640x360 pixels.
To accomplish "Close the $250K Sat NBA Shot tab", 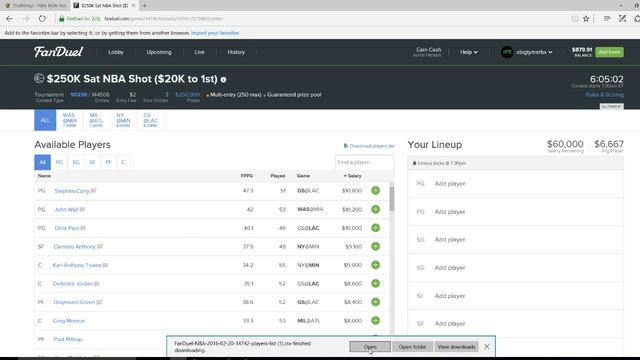I will tap(133, 6).
